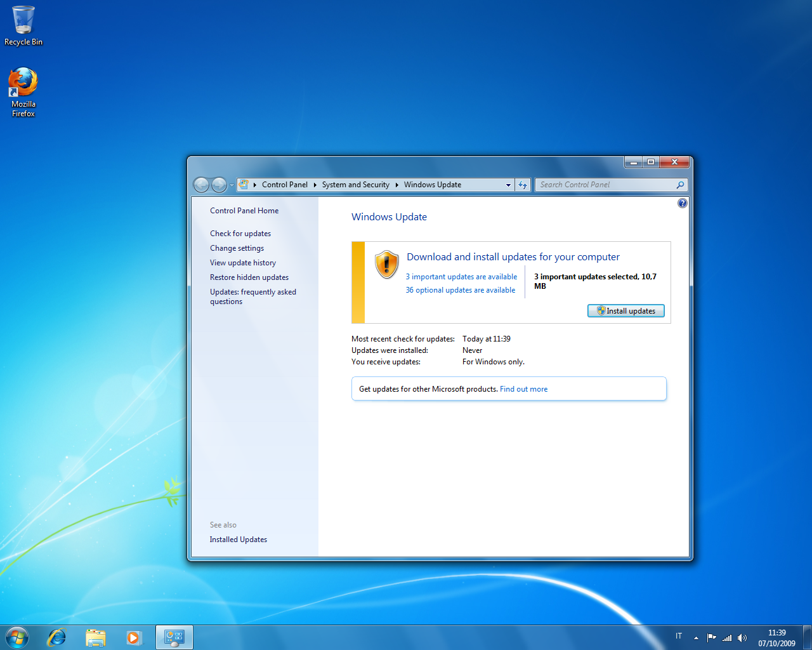Image resolution: width=812 pixels, height=650 pixels.
Task: Open the blue Help question mark
Action: pyautogui.click(x=683, y=203)
